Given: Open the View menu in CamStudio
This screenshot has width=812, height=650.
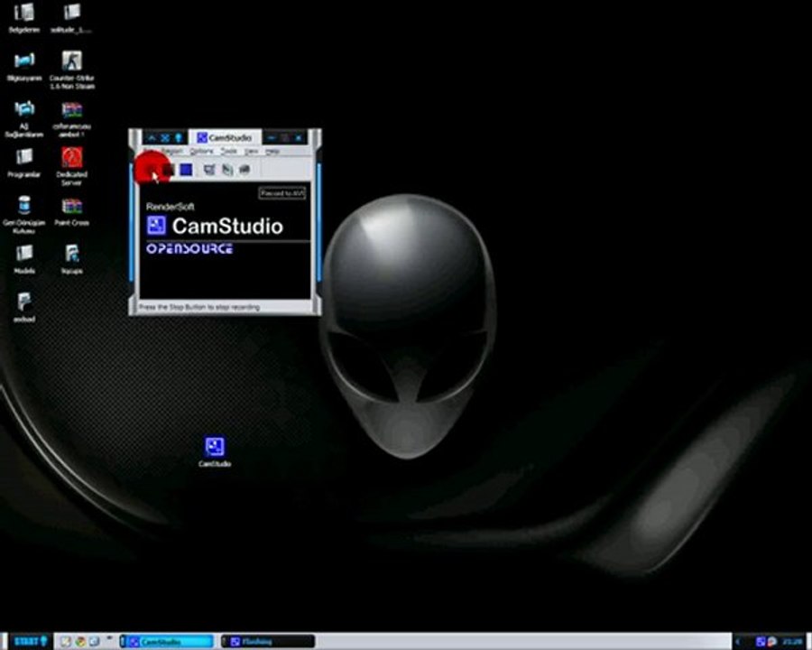Looking at the screenshot, I should coord(252,152).
